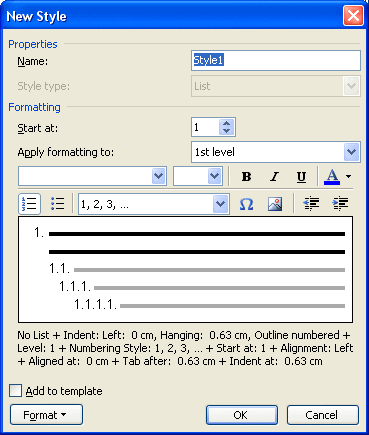Enable Add to template checkbox
Image resolution: width=369 pixels, height=435 pixels.
pyautogui.click(x=15, y=390)
